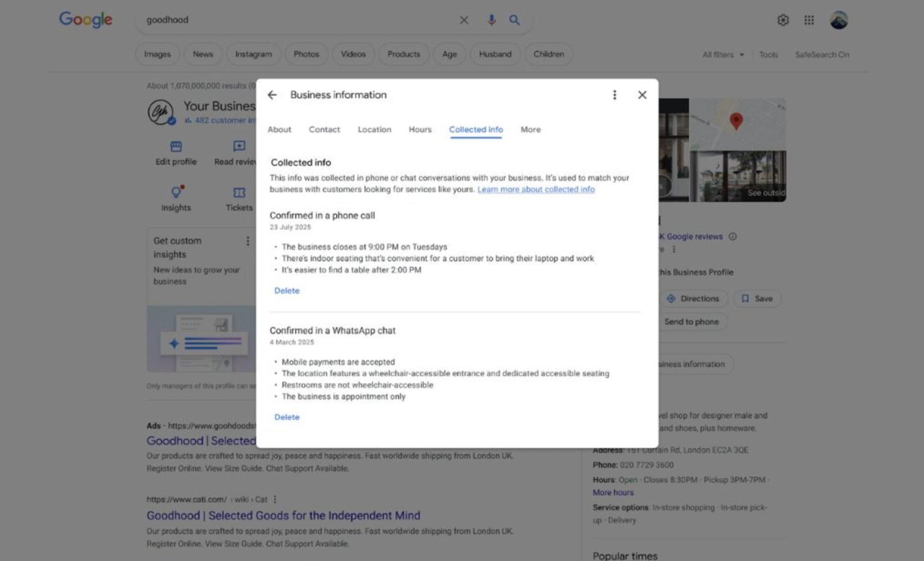The image size is (924, 561).
Task: Click SafeSearch On setting
Action: coord(822,55)
